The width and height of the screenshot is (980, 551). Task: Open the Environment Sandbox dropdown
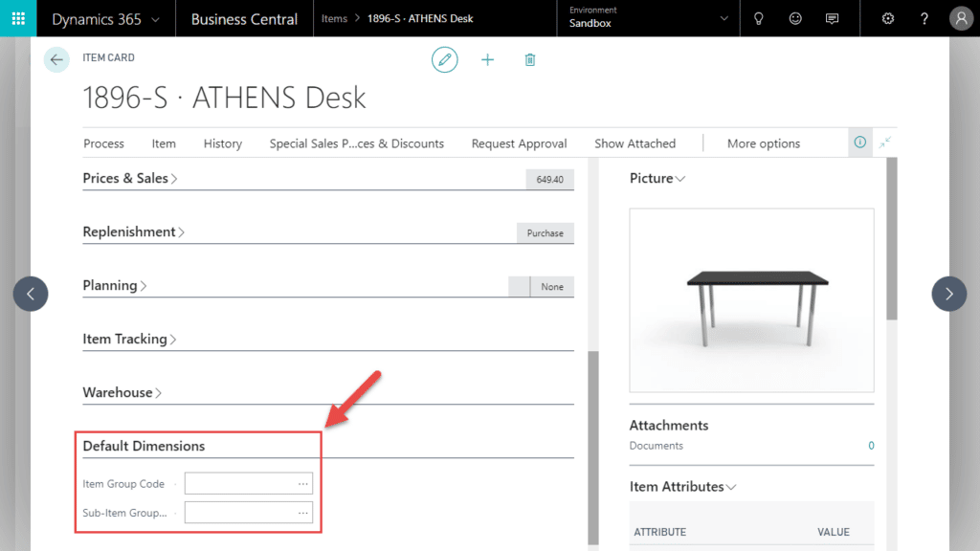tap(647, 17)
